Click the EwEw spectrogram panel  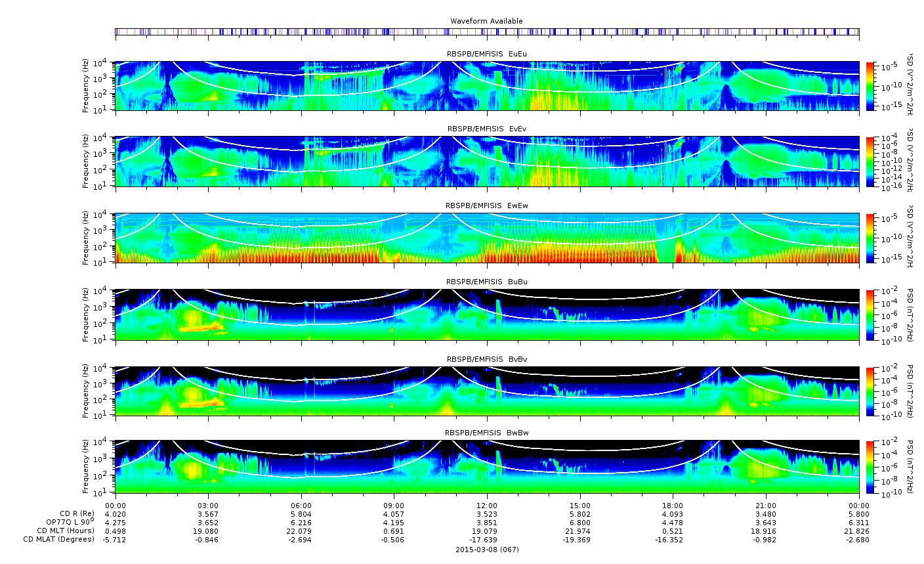coord(487,238)
